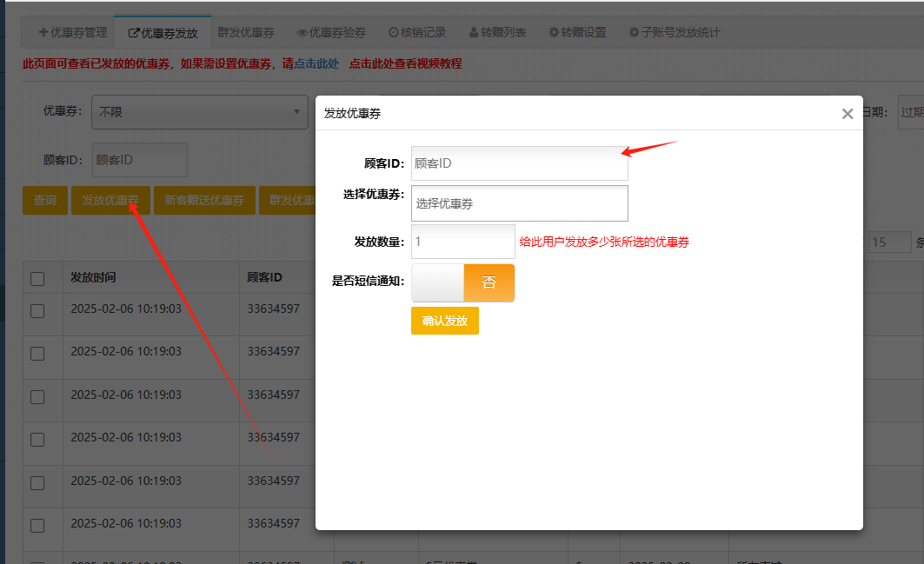Switch to the 群发优惠券 tab
This screenshot has height=564, width=924.
[246, 33]
